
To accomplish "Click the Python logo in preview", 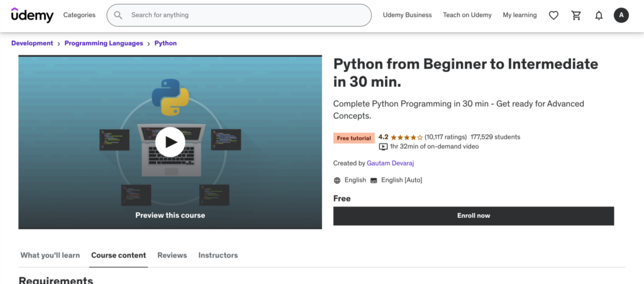I will 170,97.
